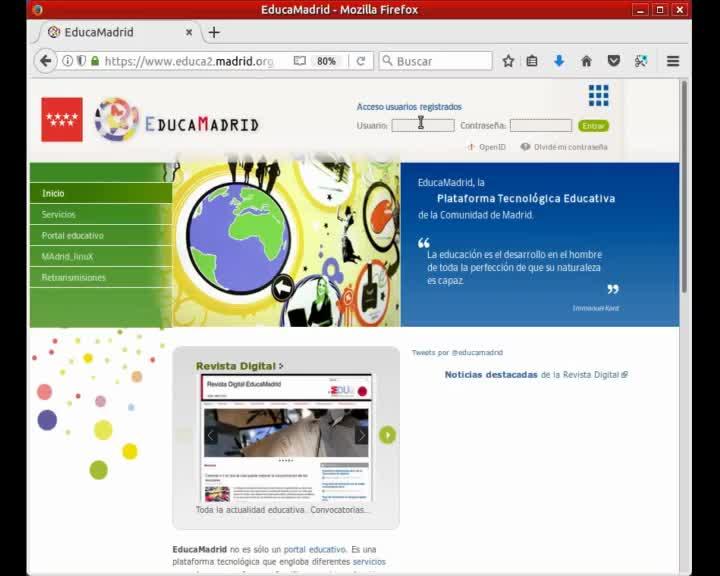Click 'Plataforma Tecnológica Educativa' banner text

point(526,198)
